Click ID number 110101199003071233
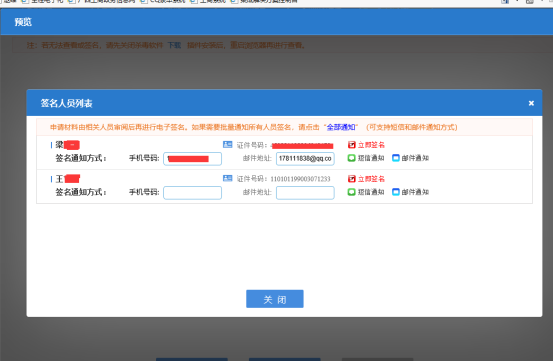 (x=300, y=179)
